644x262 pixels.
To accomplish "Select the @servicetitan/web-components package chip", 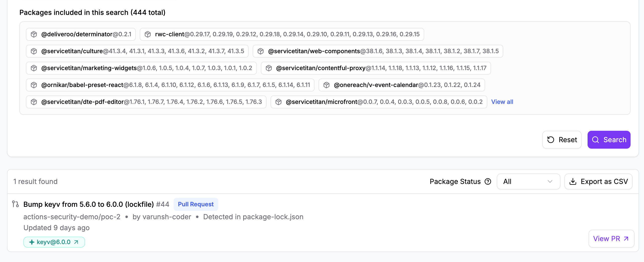I will coord(378,51).
